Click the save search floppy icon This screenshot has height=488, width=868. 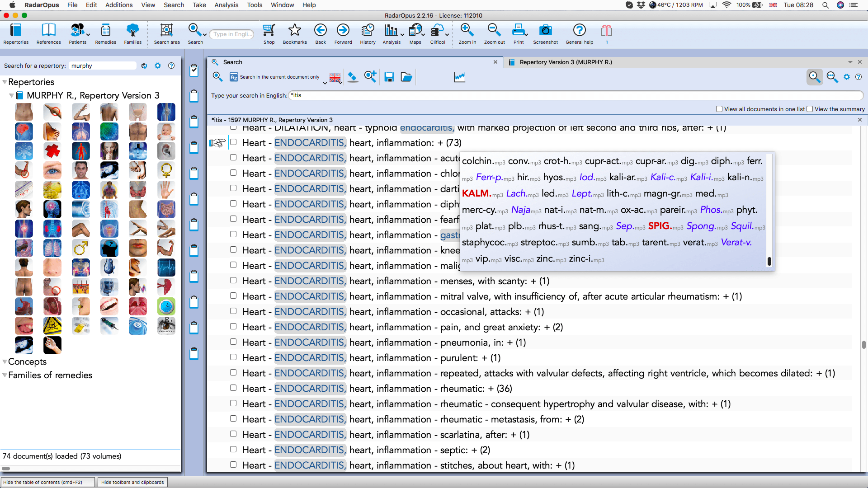tap(389, 77)
